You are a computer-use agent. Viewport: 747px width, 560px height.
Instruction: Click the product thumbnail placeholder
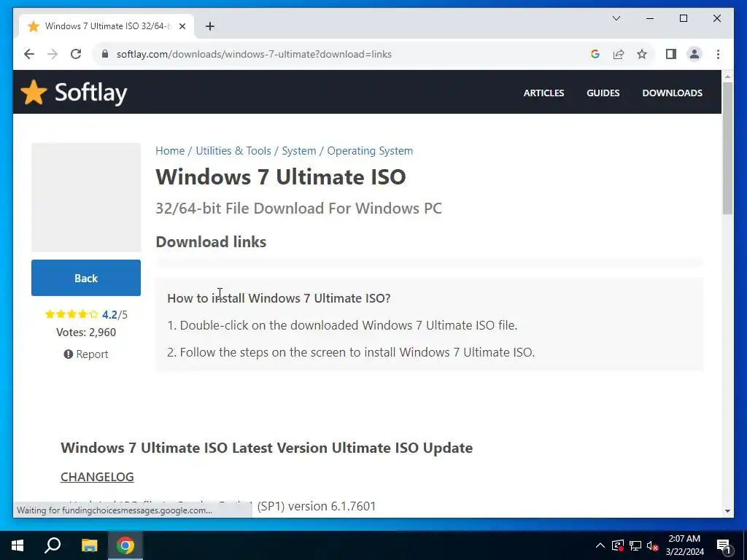click(86, 198)
